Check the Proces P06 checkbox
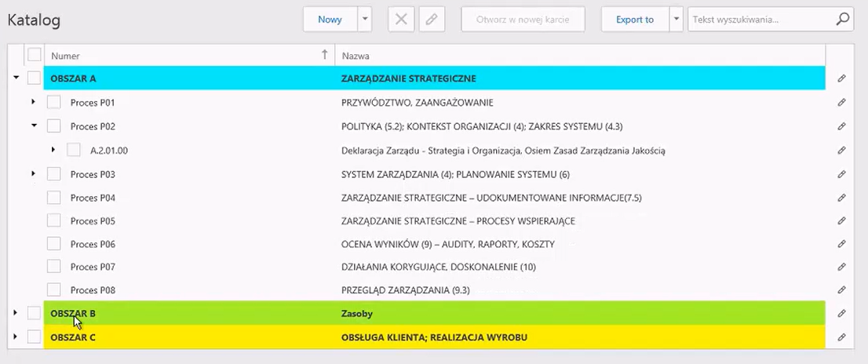This screenshot has width=868, height=364. pyautogui.click(x=53, y=243)
